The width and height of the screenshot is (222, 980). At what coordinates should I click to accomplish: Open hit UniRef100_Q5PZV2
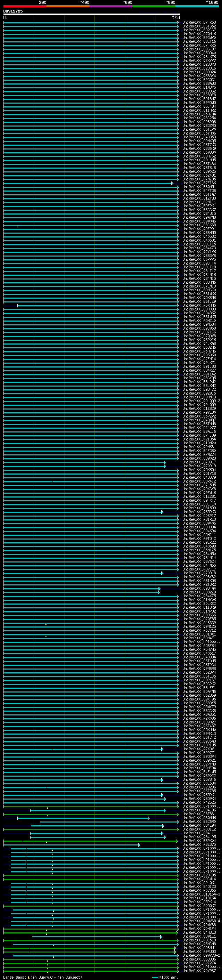[199, 416]
